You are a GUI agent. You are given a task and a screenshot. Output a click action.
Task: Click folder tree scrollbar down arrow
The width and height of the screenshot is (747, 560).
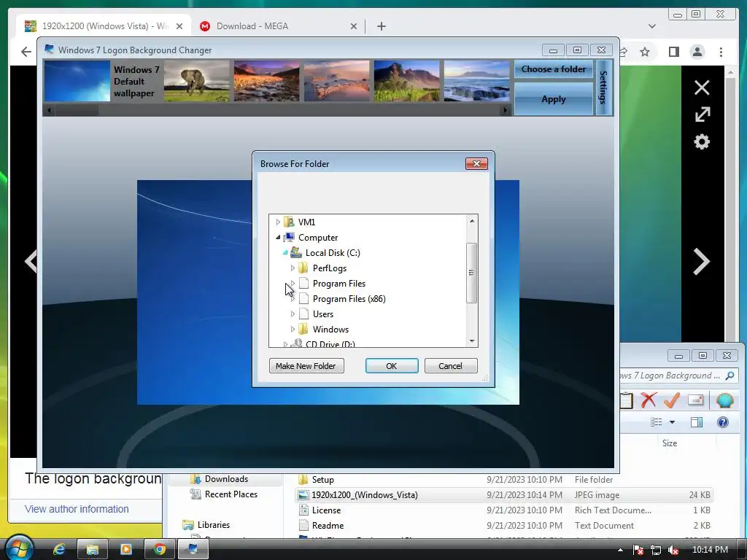pos(472,341)
